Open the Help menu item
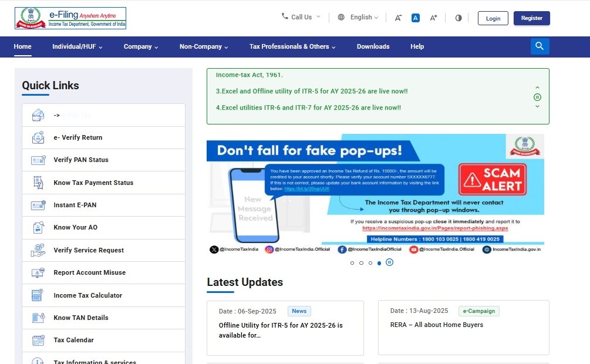The height and width of the screenshot is (364, 590). 417,47
